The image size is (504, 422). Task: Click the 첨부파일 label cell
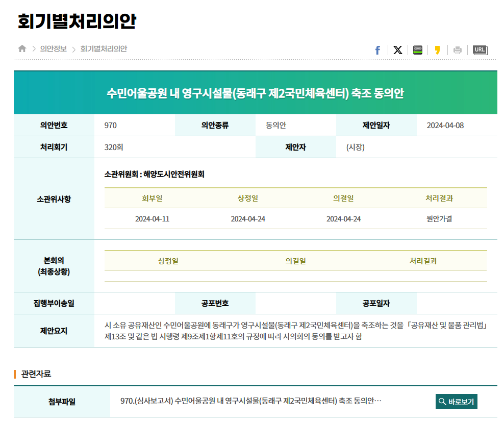point(62,402)
